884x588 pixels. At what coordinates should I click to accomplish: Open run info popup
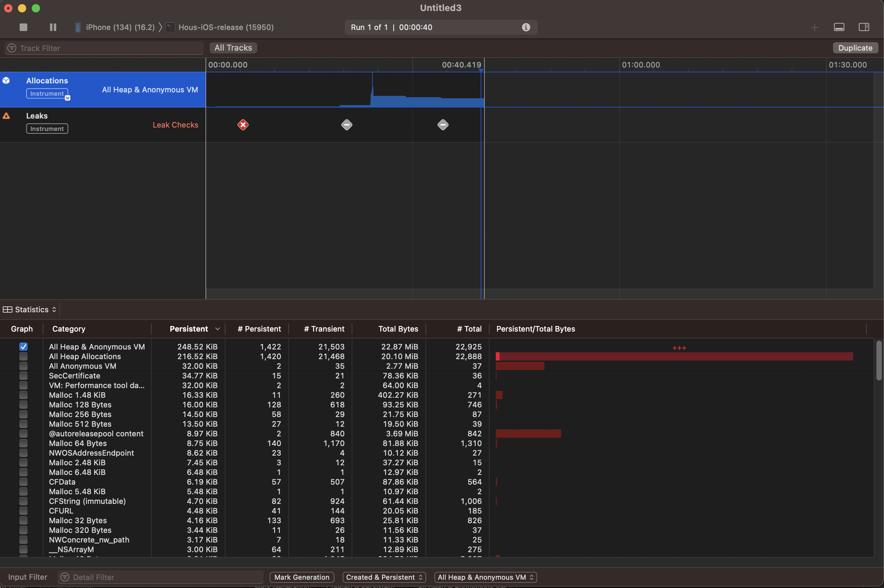point(526,27)
